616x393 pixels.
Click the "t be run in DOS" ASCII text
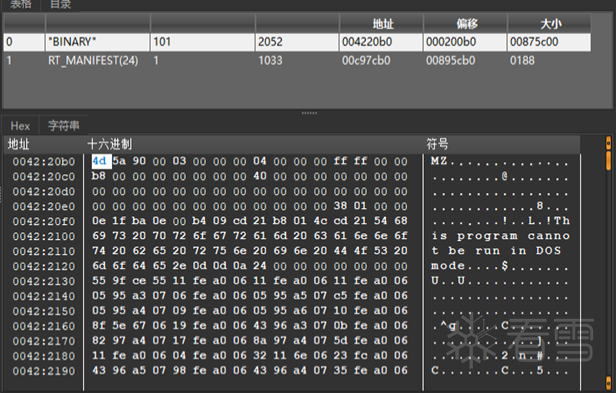496,251
